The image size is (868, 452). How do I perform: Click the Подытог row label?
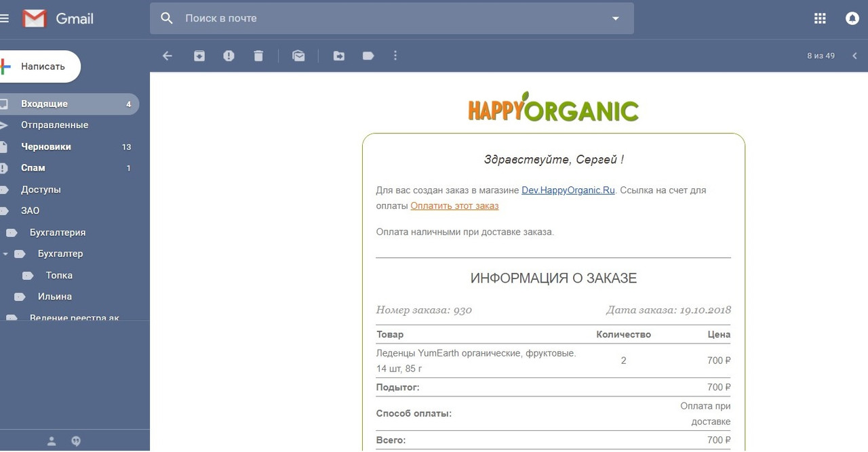(x=397, y=388)
